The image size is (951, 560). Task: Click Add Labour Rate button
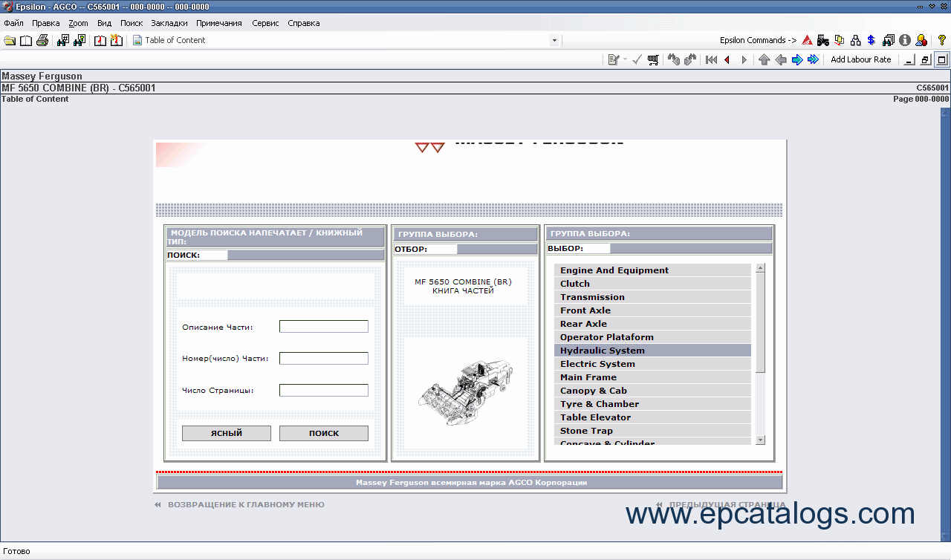pyautogui.click(x=860, y=59)
